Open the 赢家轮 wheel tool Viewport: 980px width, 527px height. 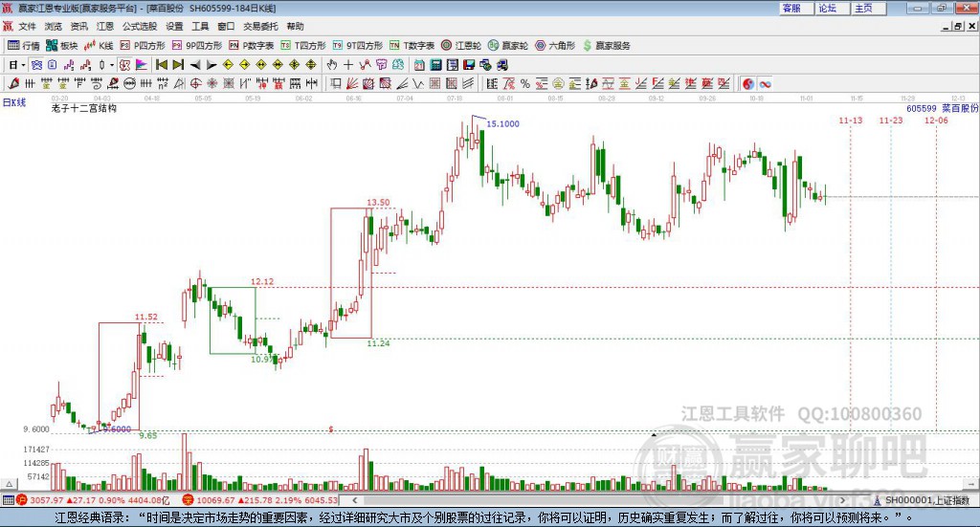[x=508, y=46]
